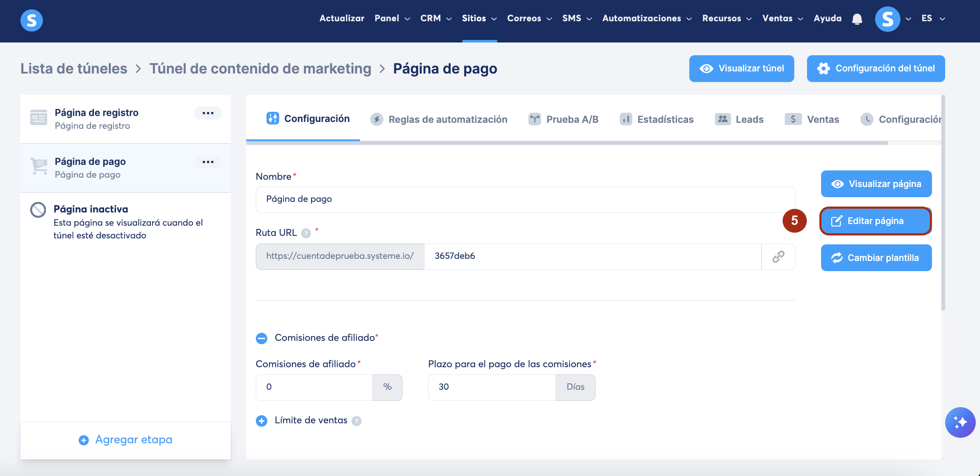The height and width of the screenshot is (476, 980).
Task: Click the Editar página button
Action: click(x=875, y=221)
